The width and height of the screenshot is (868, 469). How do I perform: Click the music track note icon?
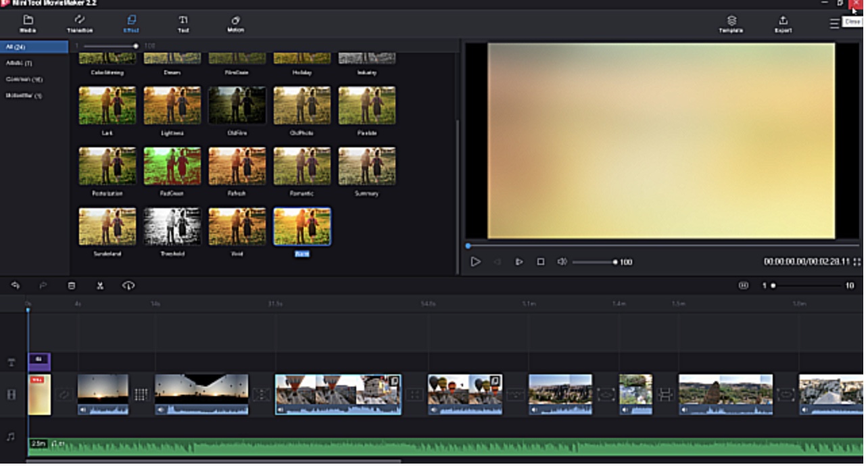[x=11, y=437]
